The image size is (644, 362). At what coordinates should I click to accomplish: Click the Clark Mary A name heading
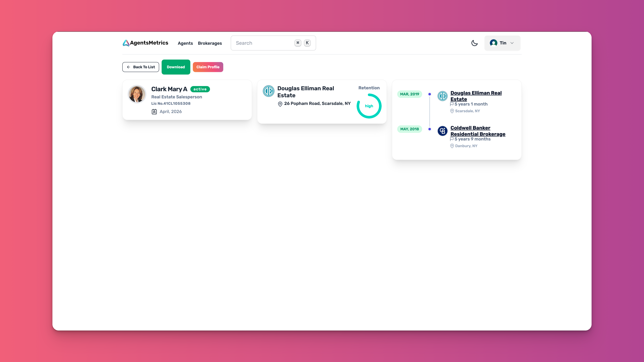(169, 89)
